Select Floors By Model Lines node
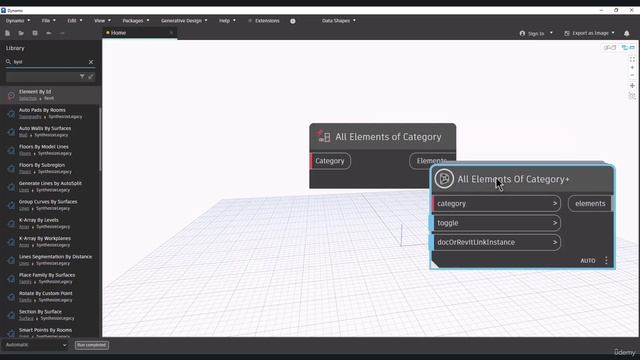This screenshot has width=640, height=360. click(x=50, y=150)
